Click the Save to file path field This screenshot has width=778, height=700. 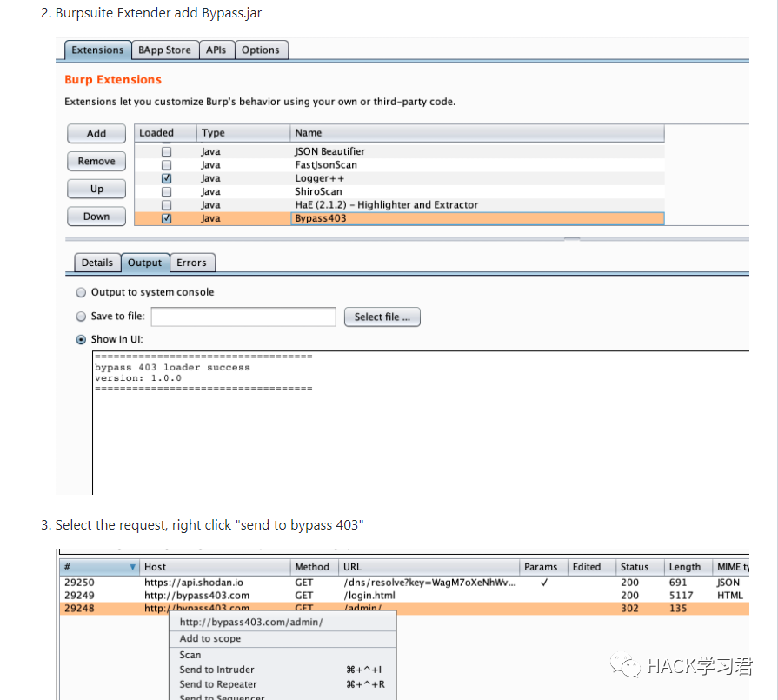(243, 317)
